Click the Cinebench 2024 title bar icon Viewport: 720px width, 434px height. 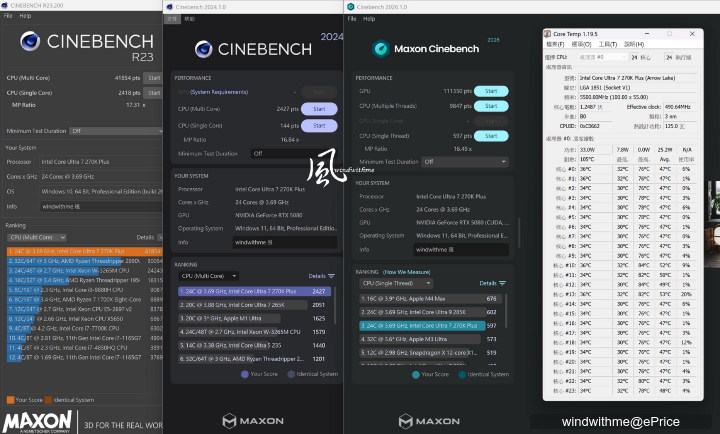click(169, 7)
